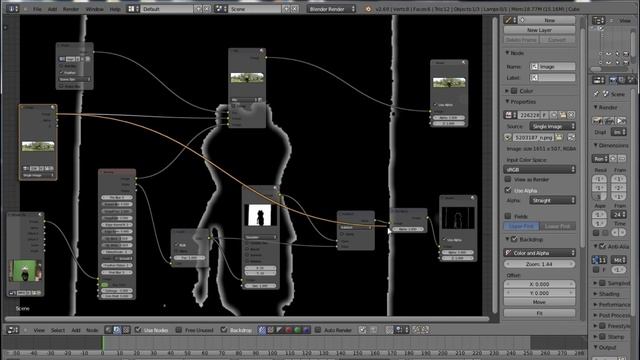Click the reload image icon beside filename
The height and width of the screenshot is (360, 640).
pyautogui.click(x=571, y=138)
